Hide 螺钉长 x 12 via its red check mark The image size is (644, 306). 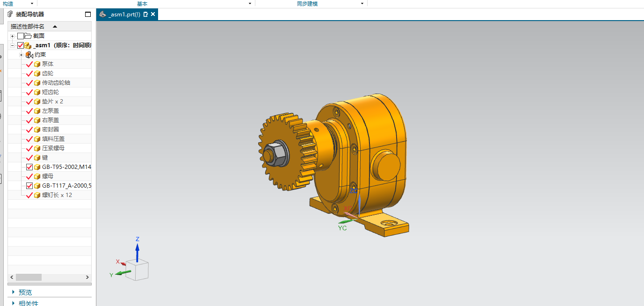coord(29,195)
